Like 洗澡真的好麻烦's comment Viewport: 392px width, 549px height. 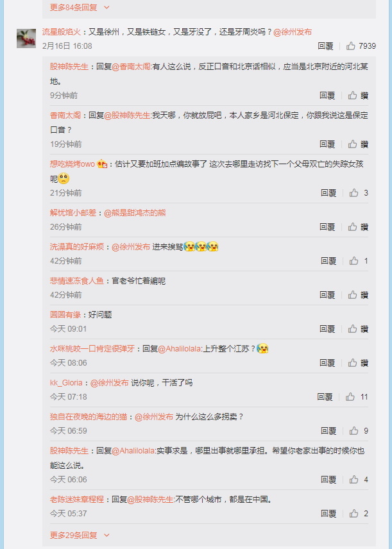(354, 261)
